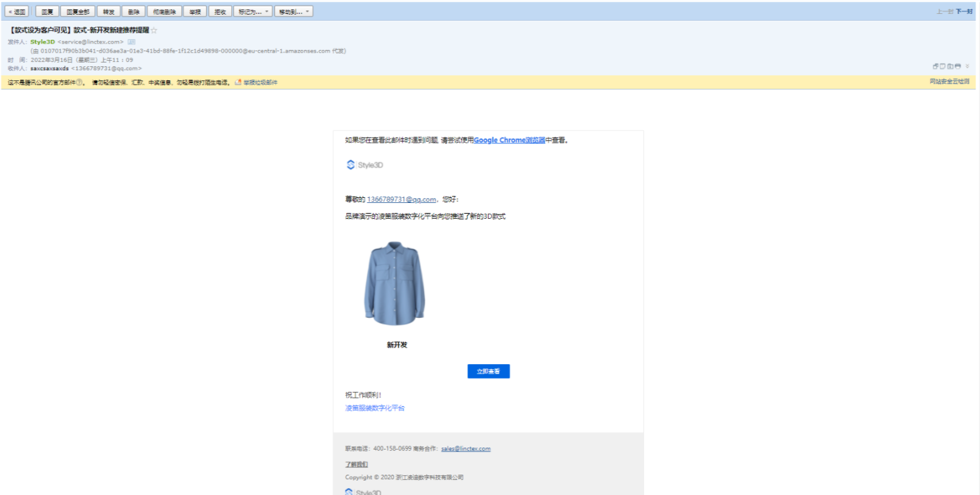980x495 pixels.
Task: Click the 返回 (Back) button
Action: tap(17, 11)
